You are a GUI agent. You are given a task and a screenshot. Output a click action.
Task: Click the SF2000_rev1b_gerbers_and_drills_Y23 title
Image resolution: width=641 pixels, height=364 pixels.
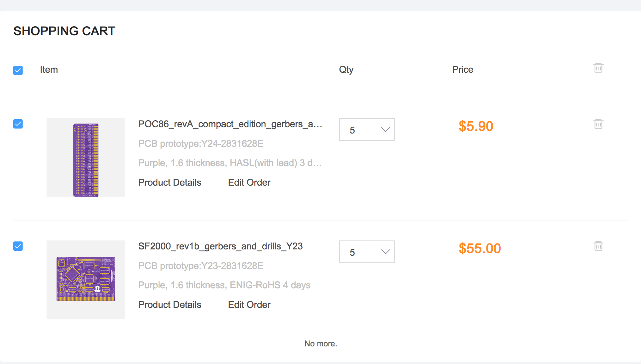point(220,246)
